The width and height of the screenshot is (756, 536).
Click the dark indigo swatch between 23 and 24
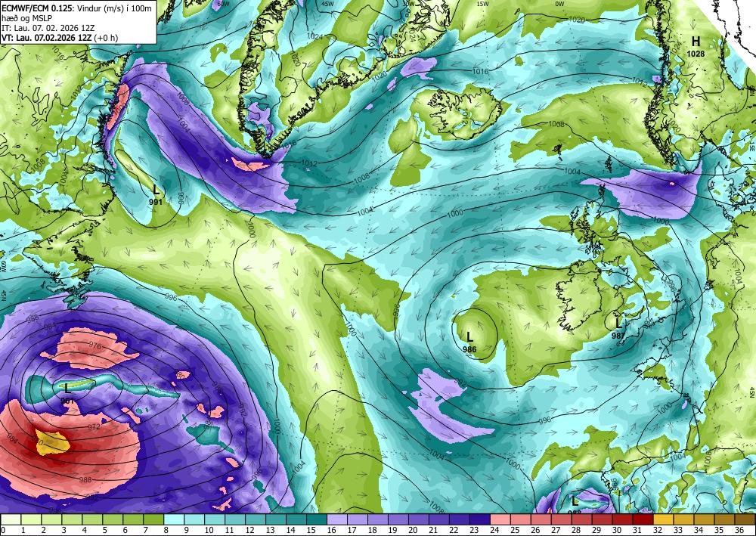480,519
